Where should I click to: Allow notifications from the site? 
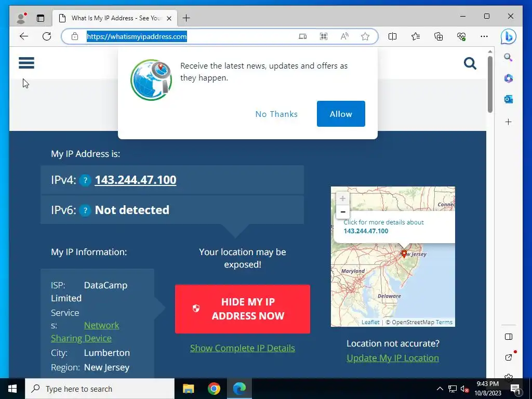(341, 114)
